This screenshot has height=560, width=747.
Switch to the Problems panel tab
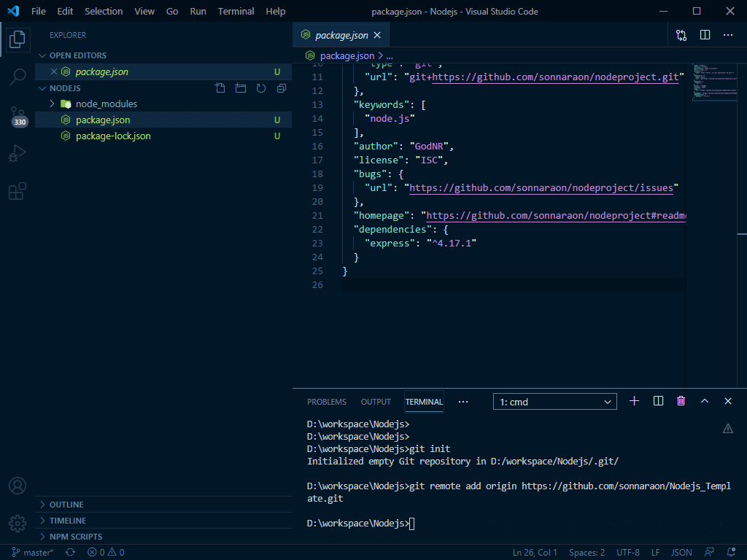tap(326, 402)
